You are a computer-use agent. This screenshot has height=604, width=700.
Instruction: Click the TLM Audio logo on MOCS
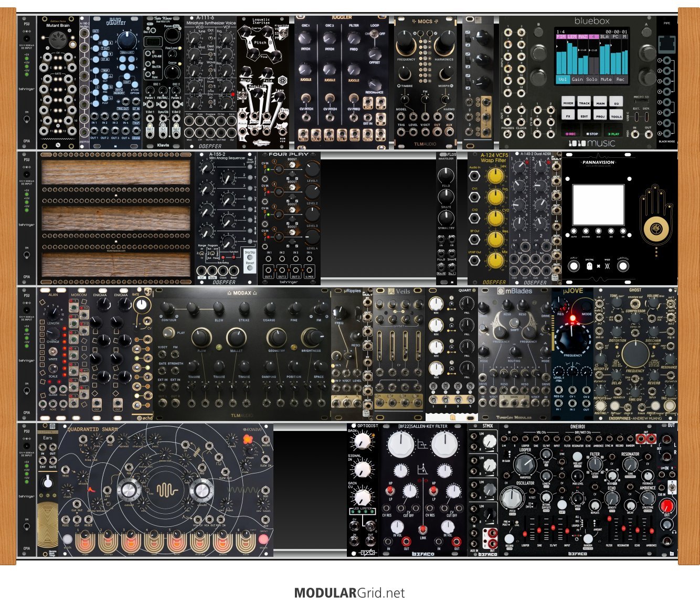click(x=425, y=144)
